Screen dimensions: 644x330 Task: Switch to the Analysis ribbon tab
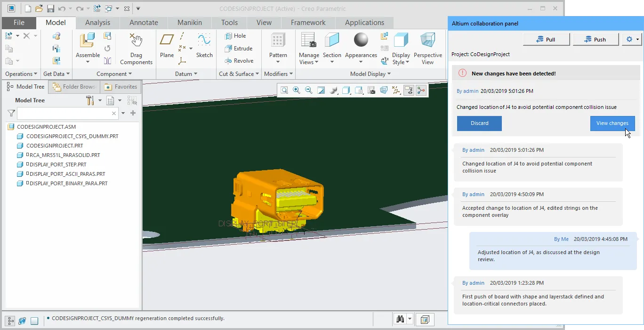(x=97, y=23)
